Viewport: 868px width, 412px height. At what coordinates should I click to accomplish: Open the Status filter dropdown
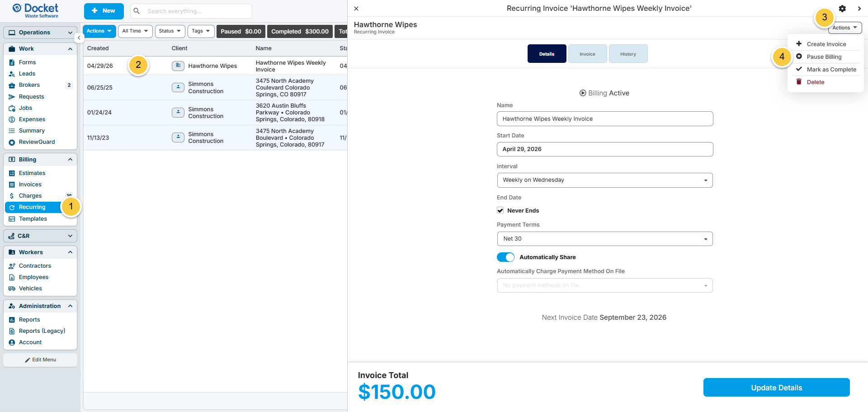pyautogui.click(x=170, y=31)
